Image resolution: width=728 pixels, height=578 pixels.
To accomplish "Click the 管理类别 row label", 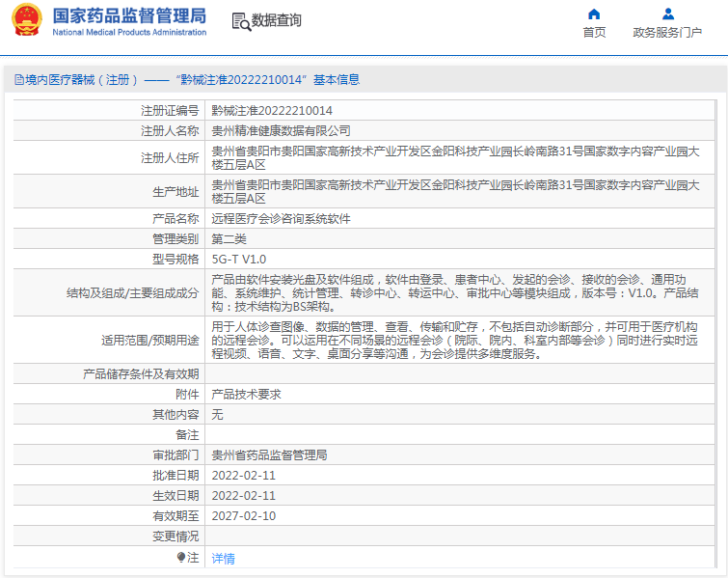I will (175, 238).
